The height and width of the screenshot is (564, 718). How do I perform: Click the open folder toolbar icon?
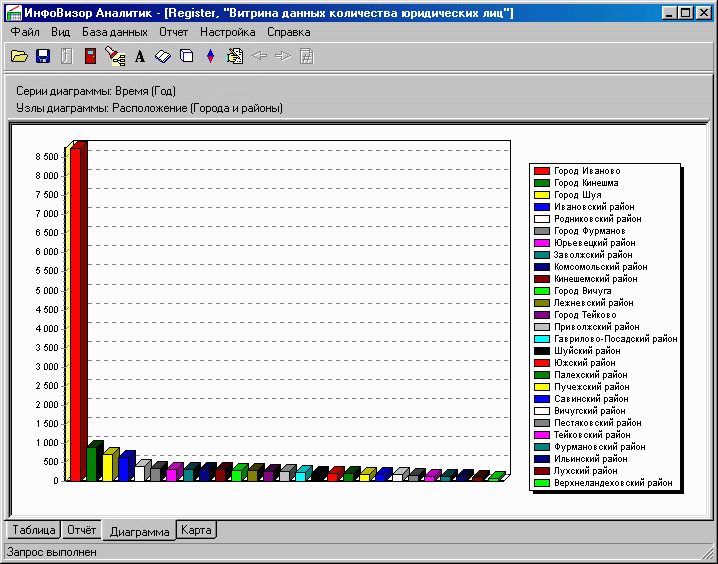(x=19, y=56)
